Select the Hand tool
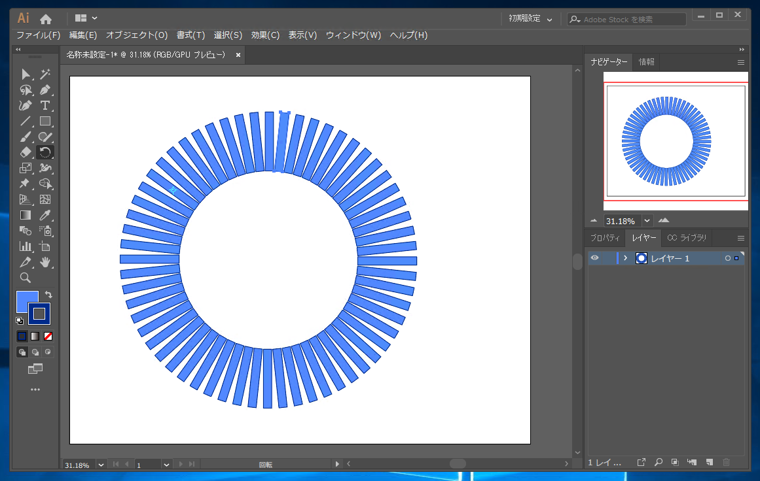Viewport: 760px width, 481px height. click(45, 262)
